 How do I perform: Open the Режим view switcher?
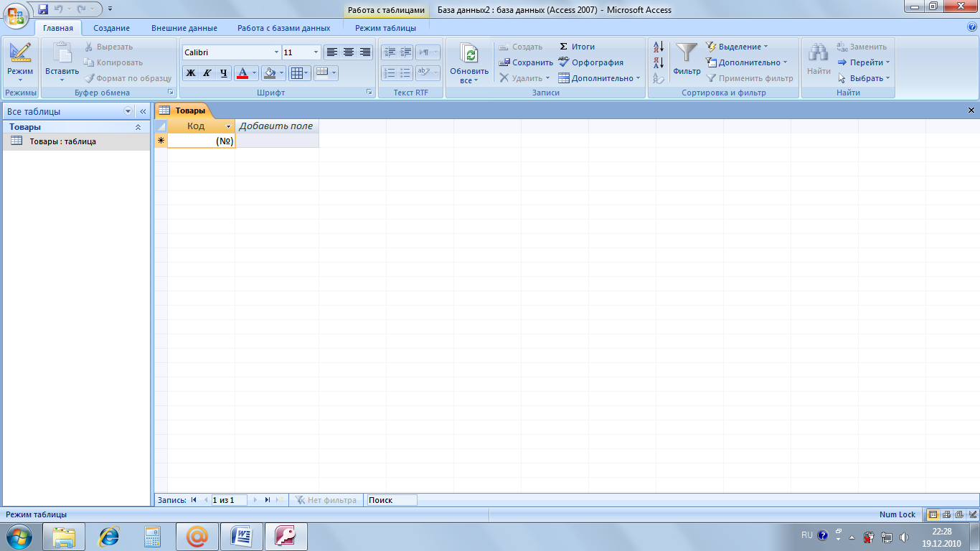20,64
